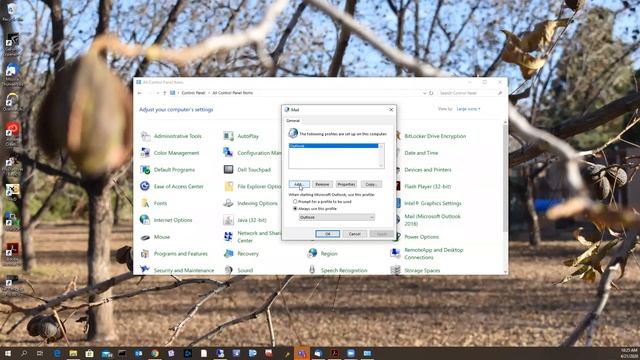Select 'Prompt for a profile to be used'
The height and width of the screenshot is (360, 640).
tap(295, 202)
